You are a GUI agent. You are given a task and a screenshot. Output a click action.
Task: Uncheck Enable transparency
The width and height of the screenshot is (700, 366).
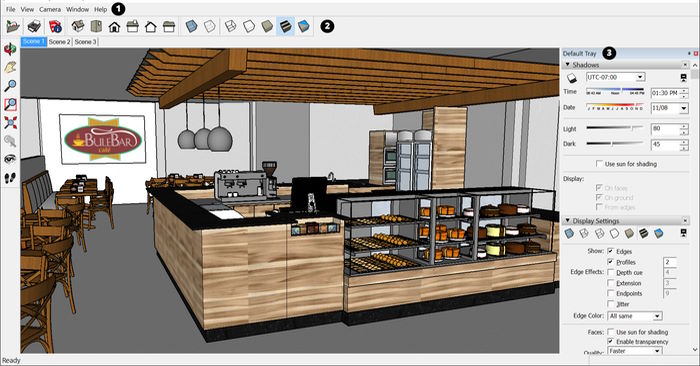pyautogui.click(x=610, y=341)
